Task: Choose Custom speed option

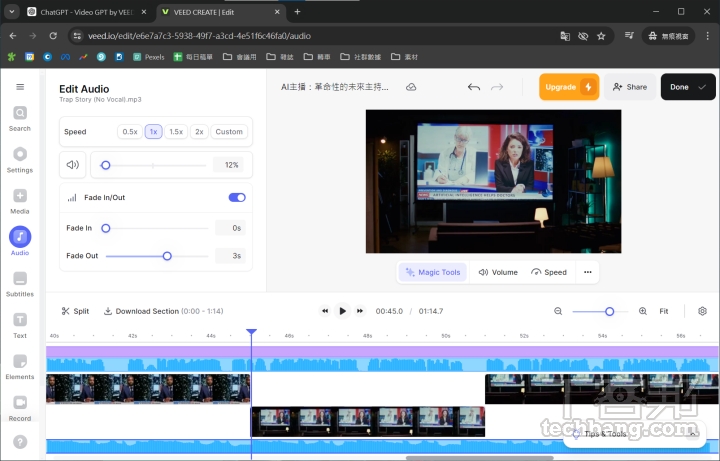Action: pyautogui.click(x=229, y=131)
